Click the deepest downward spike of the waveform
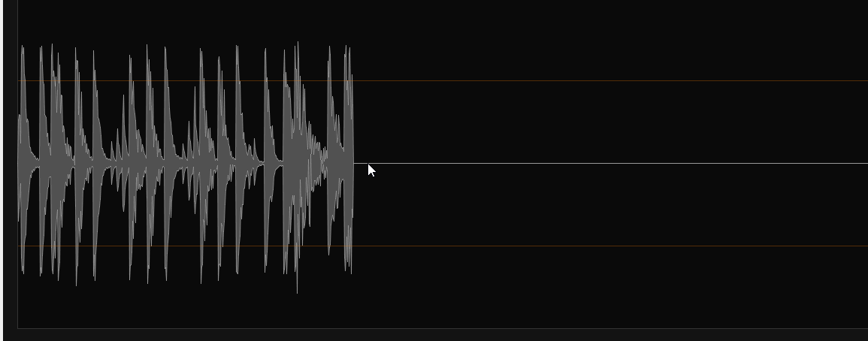868x341 pixels. click(298, 277)
